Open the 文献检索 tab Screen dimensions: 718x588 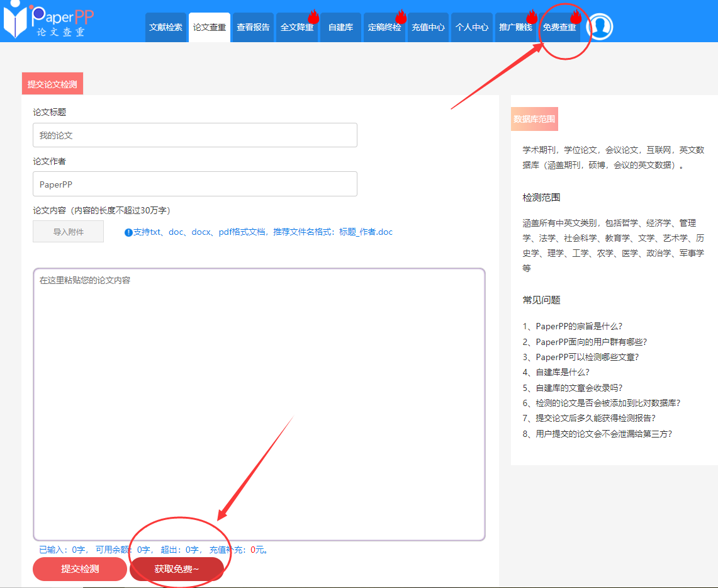[165, 28]
